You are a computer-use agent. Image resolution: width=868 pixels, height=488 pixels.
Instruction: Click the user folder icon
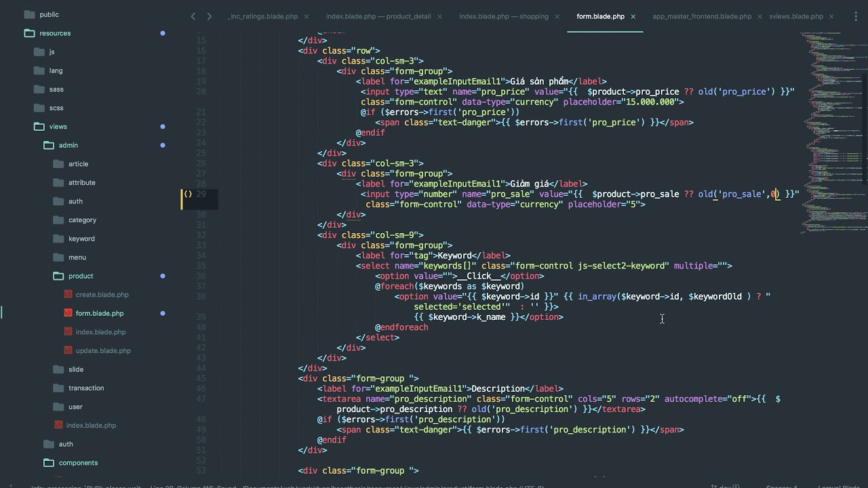[58, 407]
